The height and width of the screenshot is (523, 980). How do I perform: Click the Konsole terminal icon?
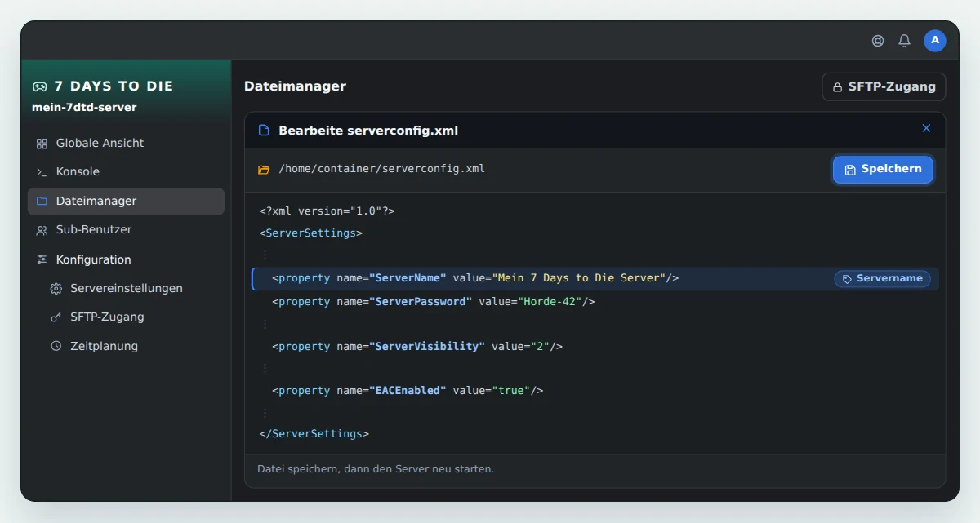(42, 172)
